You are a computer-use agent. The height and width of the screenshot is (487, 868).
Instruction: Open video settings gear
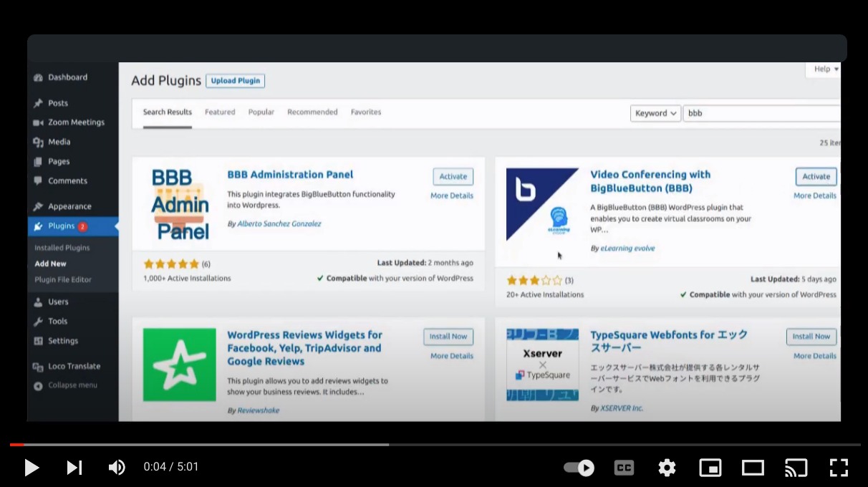[667, 468]
